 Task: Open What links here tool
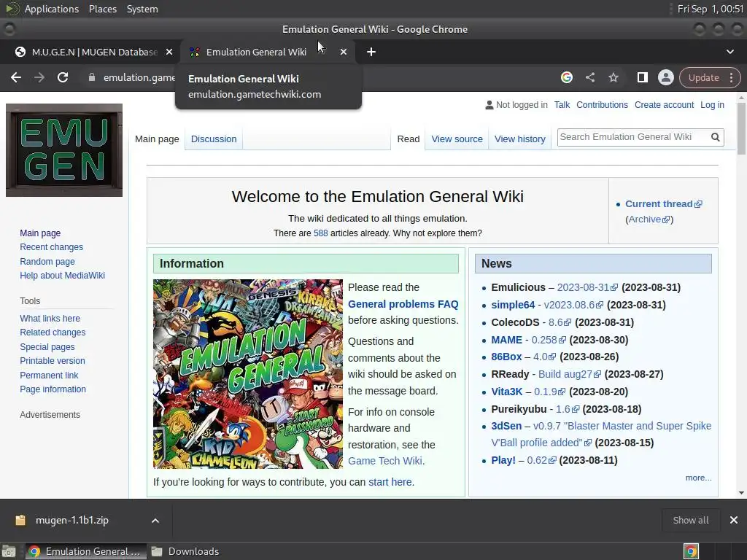coord(50,318)
